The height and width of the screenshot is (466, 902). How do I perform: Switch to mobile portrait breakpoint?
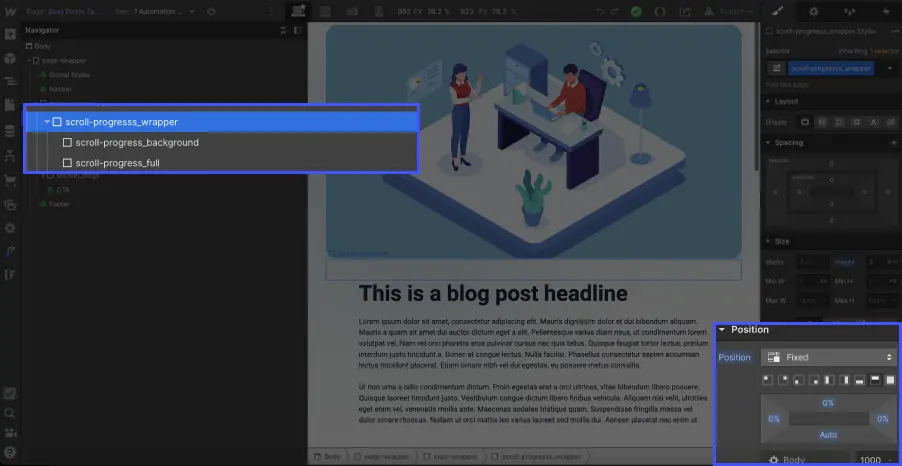tap(379, 12)
